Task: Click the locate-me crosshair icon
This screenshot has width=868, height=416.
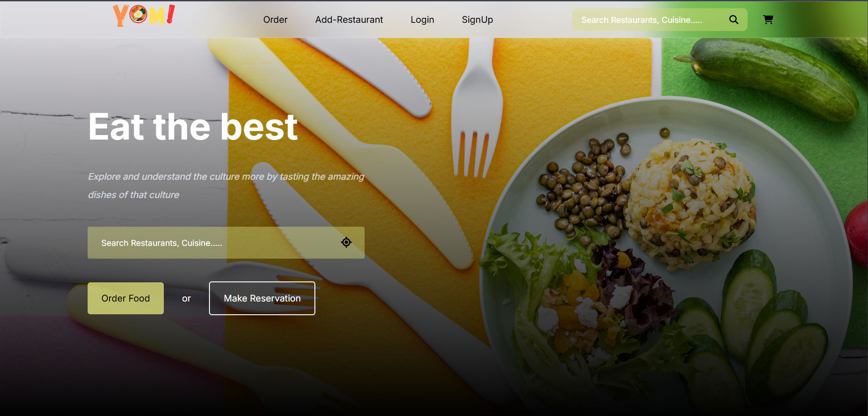Action: tap(346, 242)
